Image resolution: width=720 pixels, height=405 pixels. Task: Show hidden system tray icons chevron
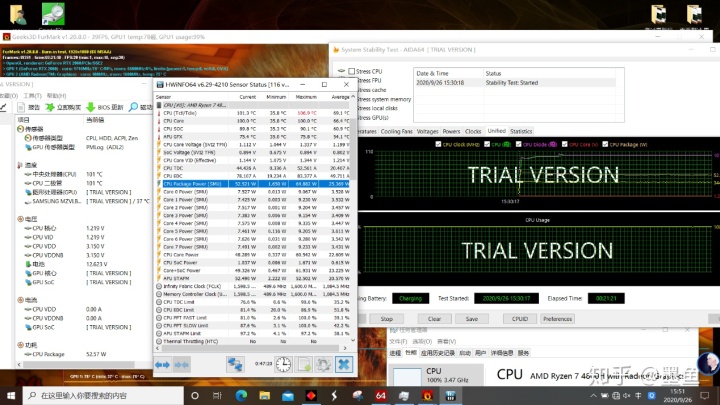(593, 395)
